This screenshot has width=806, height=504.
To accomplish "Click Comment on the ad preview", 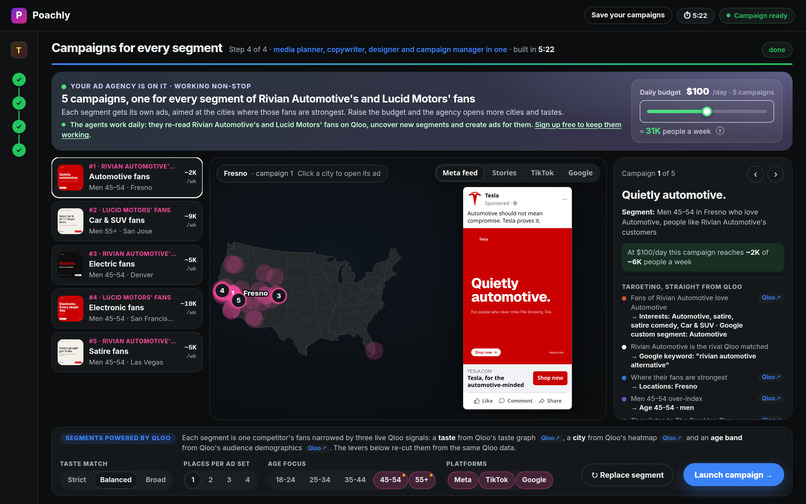I will [516, 401].
